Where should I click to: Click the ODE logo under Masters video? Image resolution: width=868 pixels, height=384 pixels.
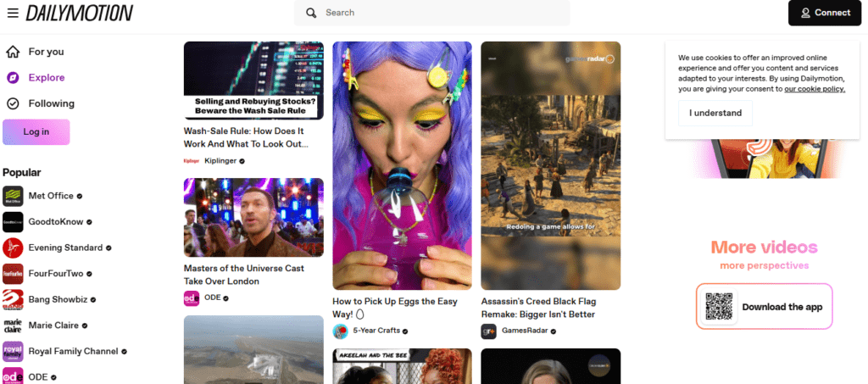[192, 298]
